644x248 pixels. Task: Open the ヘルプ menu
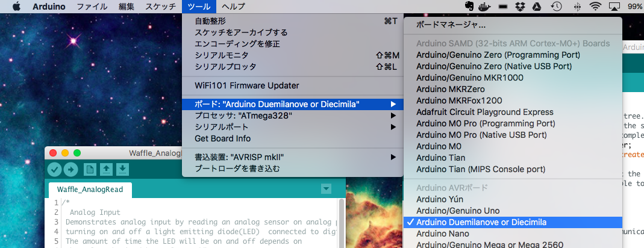pyautogui.click(x=233, y=7)
